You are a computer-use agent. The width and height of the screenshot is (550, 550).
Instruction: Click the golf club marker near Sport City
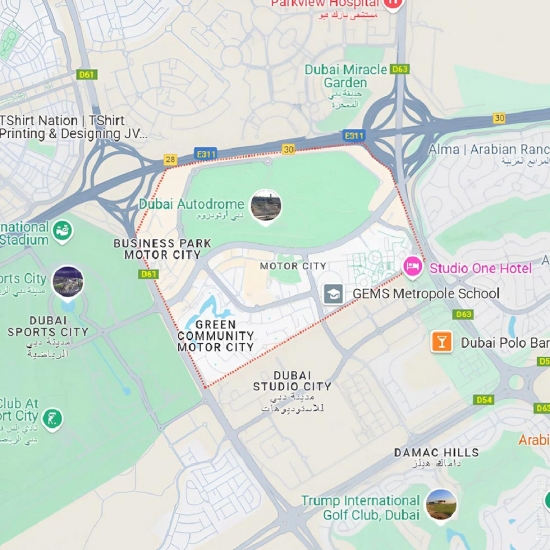tap(53, 419)
